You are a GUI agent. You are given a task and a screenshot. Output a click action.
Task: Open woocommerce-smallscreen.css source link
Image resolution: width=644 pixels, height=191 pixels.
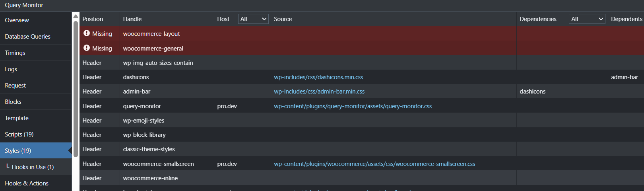(x=374, y=164)
